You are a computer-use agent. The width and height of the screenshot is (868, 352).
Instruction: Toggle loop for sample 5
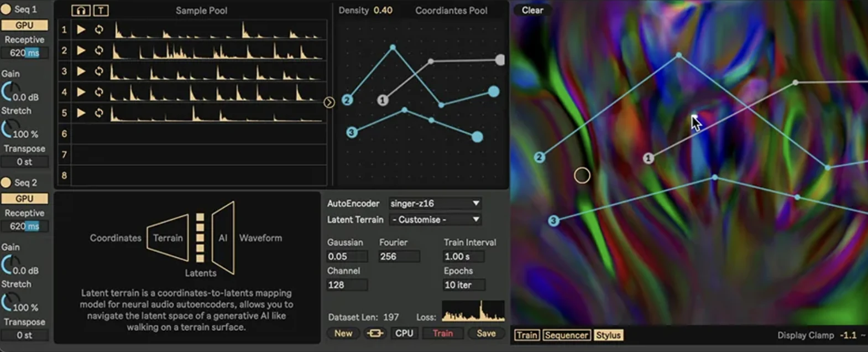click(x=99, y=113)
